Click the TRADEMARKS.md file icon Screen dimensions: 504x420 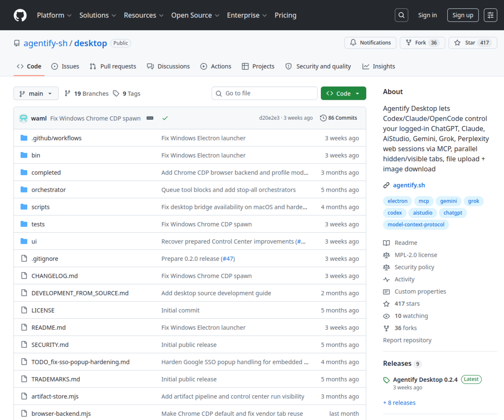[x=24, y=379]
